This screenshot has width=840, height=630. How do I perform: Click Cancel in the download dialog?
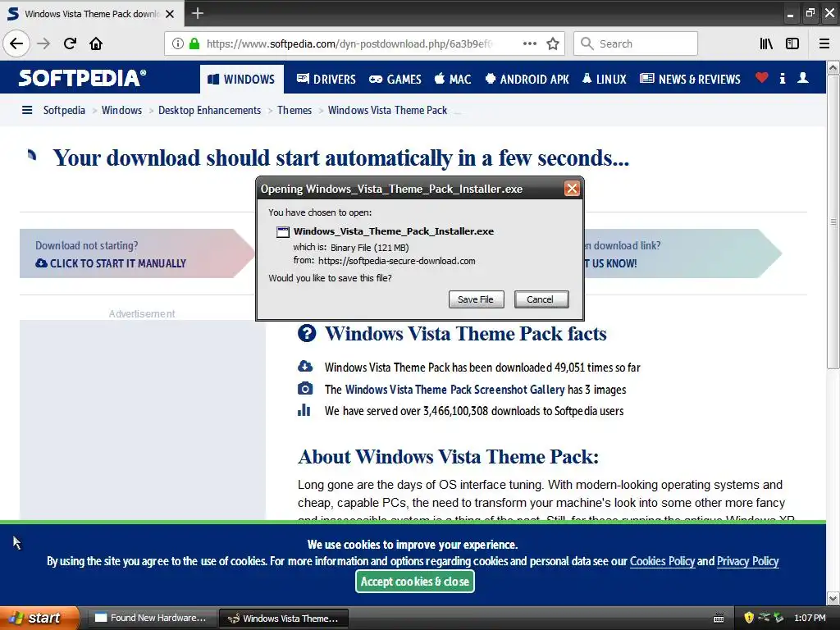pyautogui.click(x=541, y=299)
